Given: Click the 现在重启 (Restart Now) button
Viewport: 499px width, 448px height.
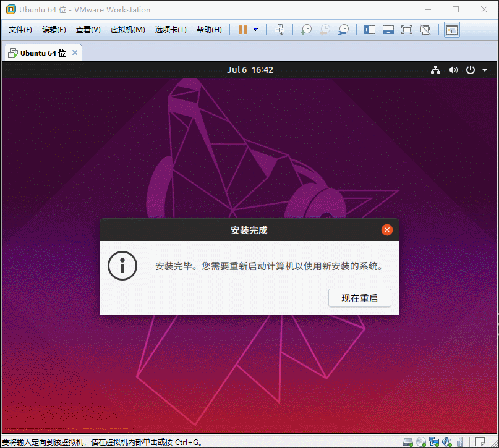Looking at the screenshot, I should pyautogui.click(x=359, y=298).
